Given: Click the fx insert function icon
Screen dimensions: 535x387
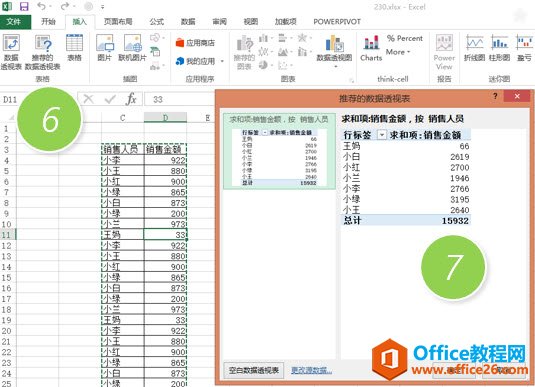Looking at the screenshot, I should coord(131,99).
